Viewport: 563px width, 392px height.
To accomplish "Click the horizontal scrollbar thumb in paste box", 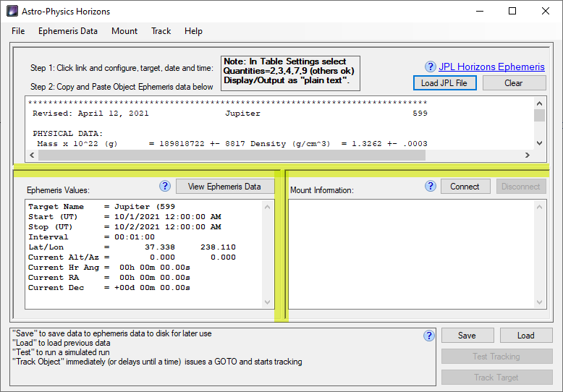I will pyautogui.click(x=232, y=155).
